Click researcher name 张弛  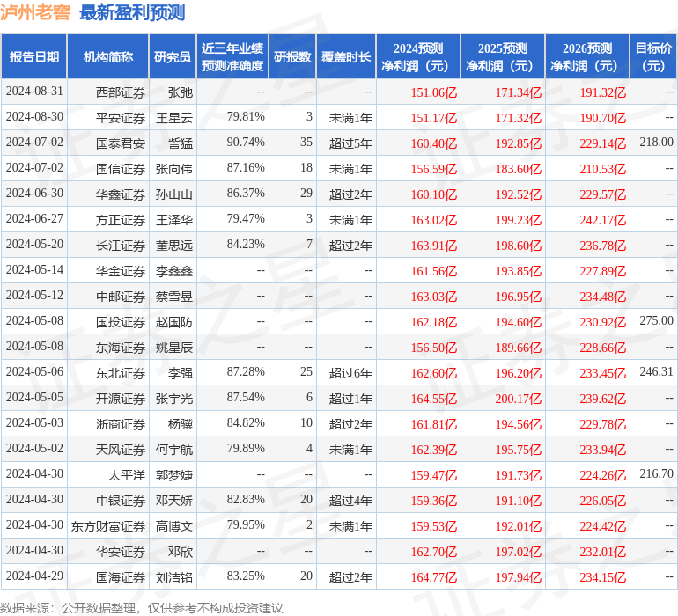click(180, 92)
